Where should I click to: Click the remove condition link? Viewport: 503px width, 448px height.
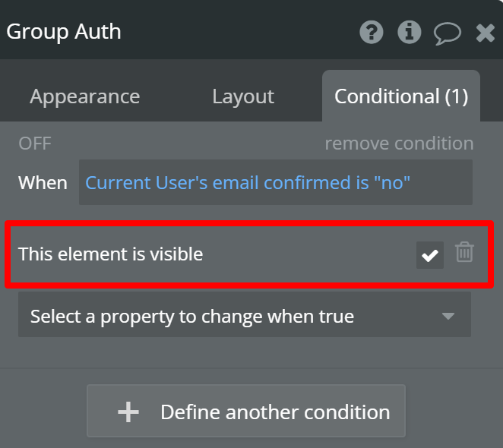pyautogui.click(x=399, y=144)
